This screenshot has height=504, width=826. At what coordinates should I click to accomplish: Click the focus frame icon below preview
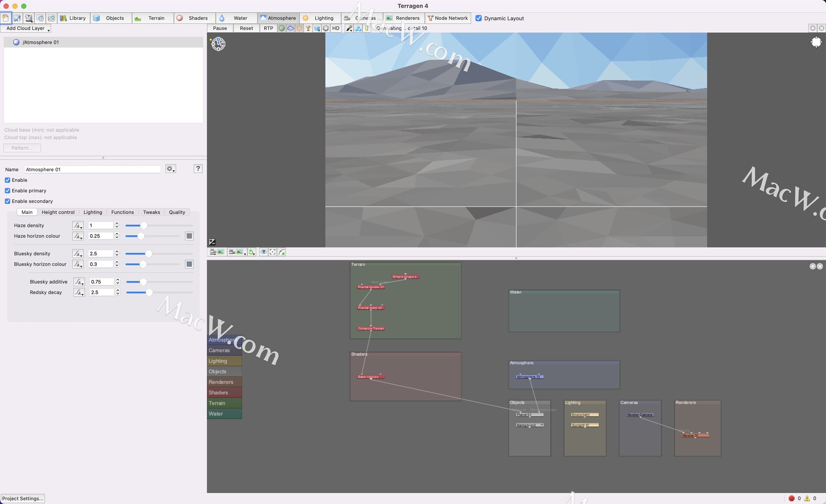[x=273, y=252]
